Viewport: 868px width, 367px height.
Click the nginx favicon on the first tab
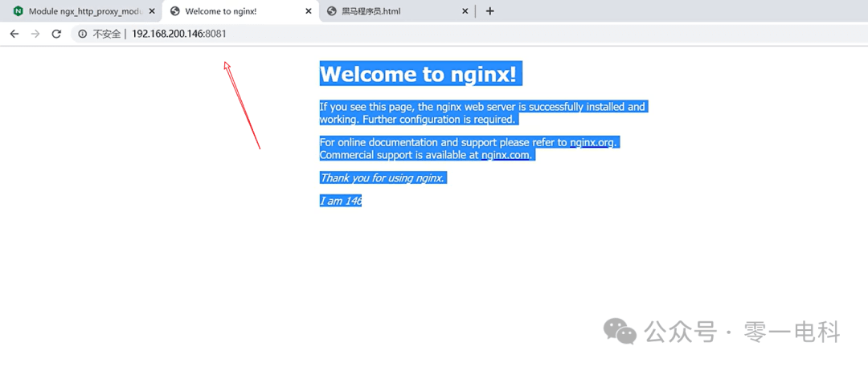point(18,11)
